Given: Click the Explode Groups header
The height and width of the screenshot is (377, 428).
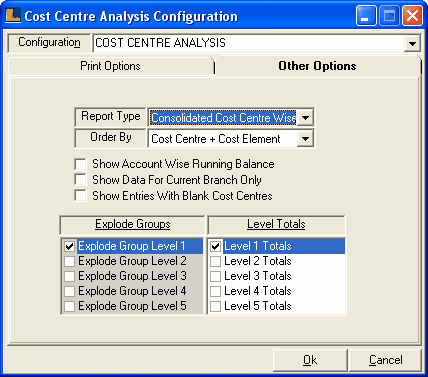Looking at the screenshot, I should 132,224.
